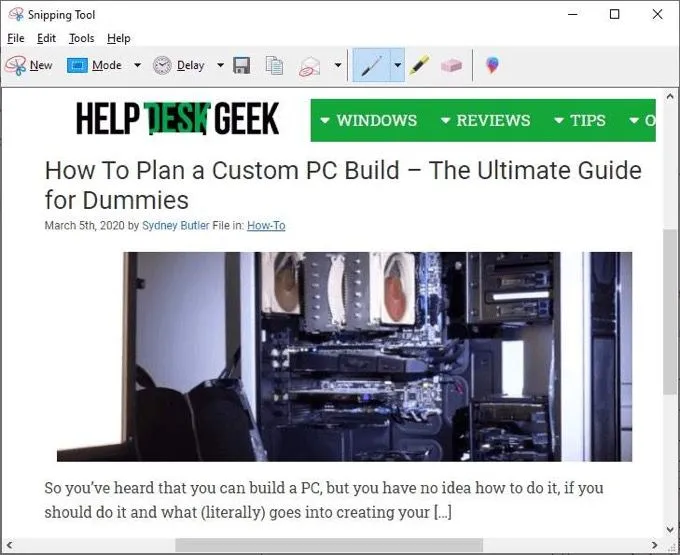Open the Tools menu
The width and height of the screenshot is (680, 555).
click(82, 38)
